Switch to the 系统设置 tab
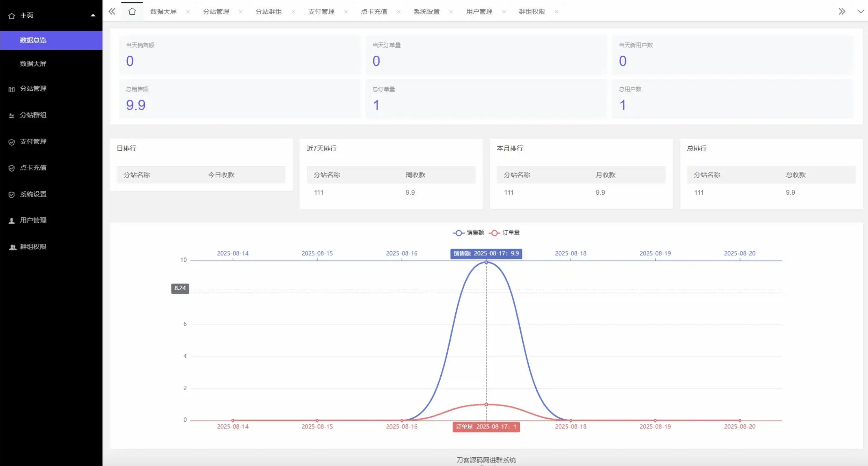Viewport: 868px width, 466px height. (426, 12)
